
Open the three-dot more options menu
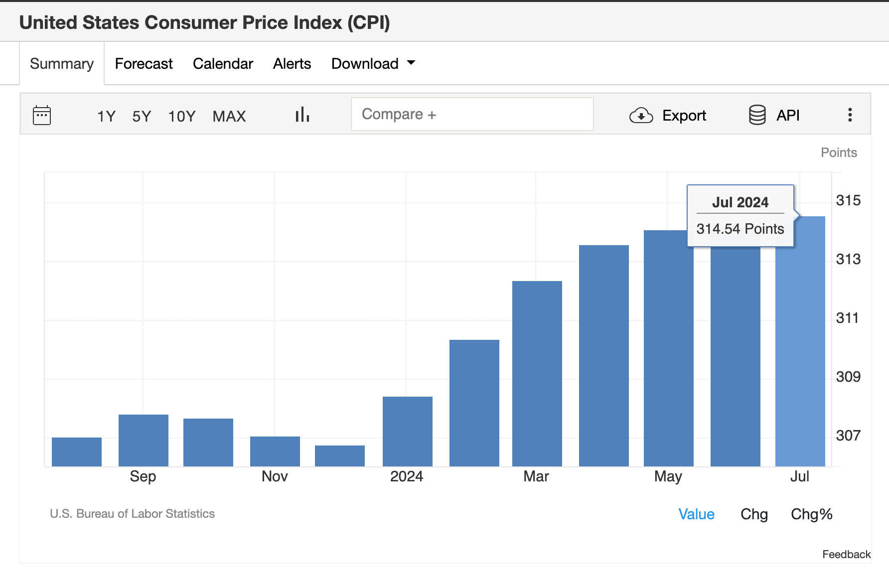[x=850, y=115]
